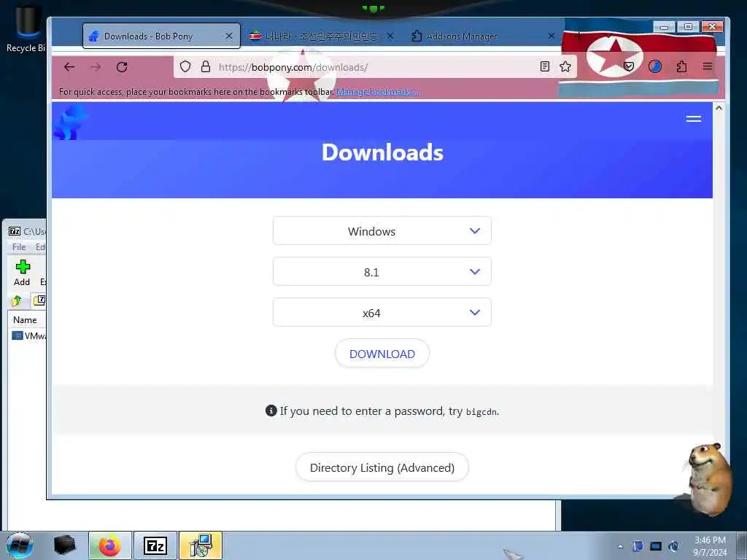Close the Downloads - Bob Pony tab
Viewport: 747px width, 560px height.
[x=229, y=36]
